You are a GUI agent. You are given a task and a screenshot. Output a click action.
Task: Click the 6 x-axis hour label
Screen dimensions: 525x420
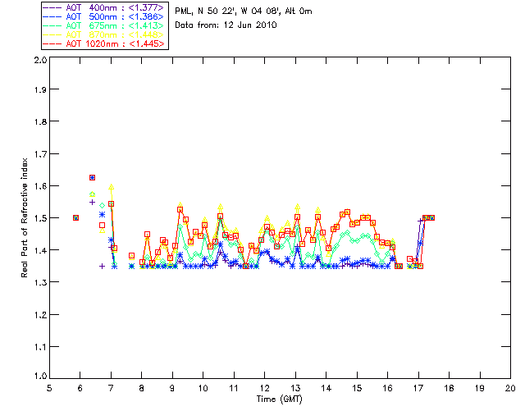[80, 388]
